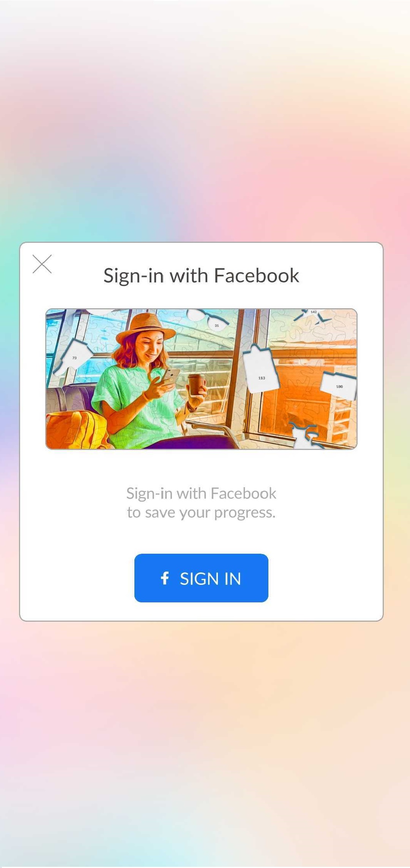Click the Facebook f logo icon
The width and height of the screenshot is (410, 868).
(x=165, y=578)
